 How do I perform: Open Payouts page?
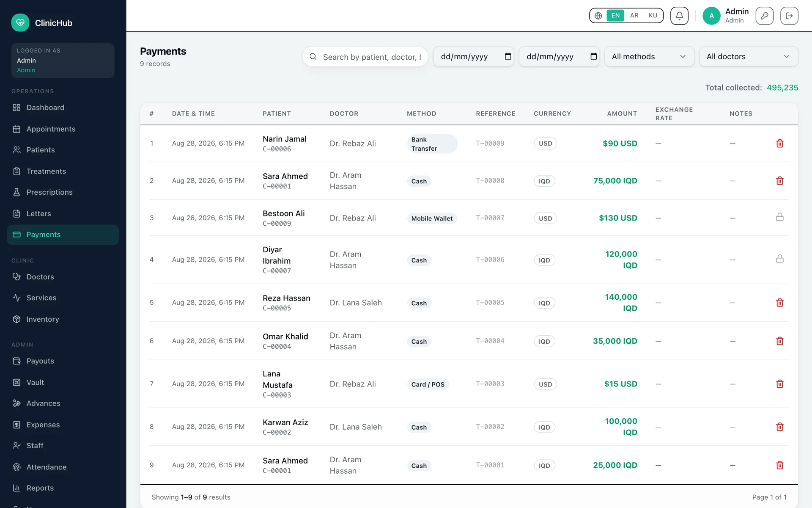click(63, 361)
